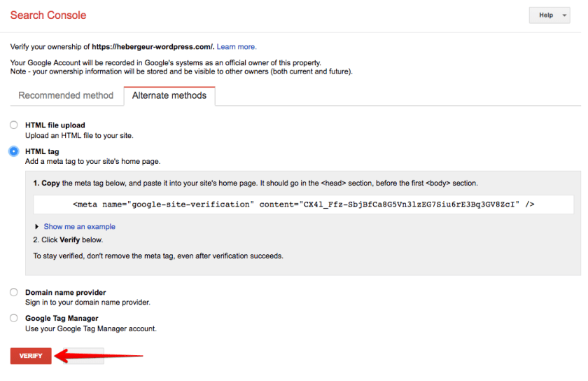
Task: Click the HTML file upload label text
Action: 55,125
